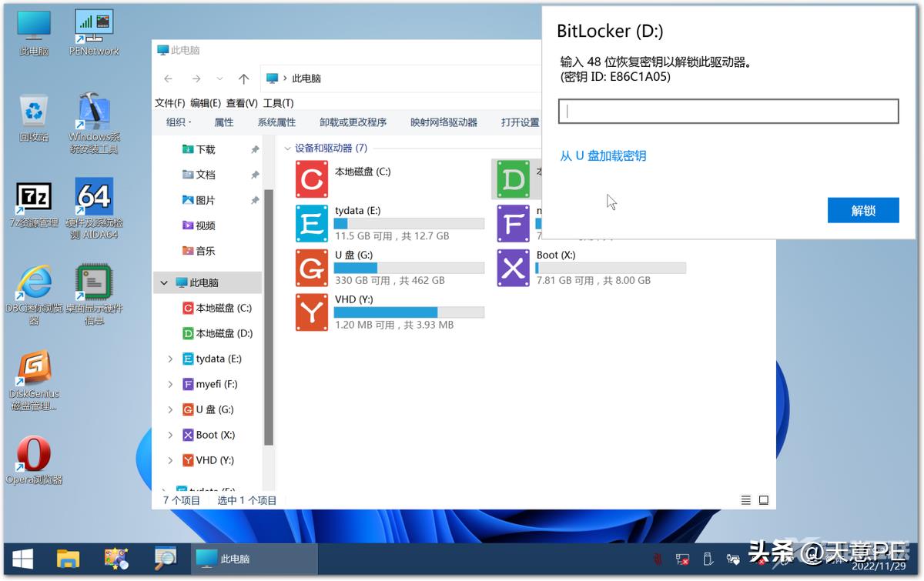
Task: Select the purple F: drive icon
Action: coord(513,224)
